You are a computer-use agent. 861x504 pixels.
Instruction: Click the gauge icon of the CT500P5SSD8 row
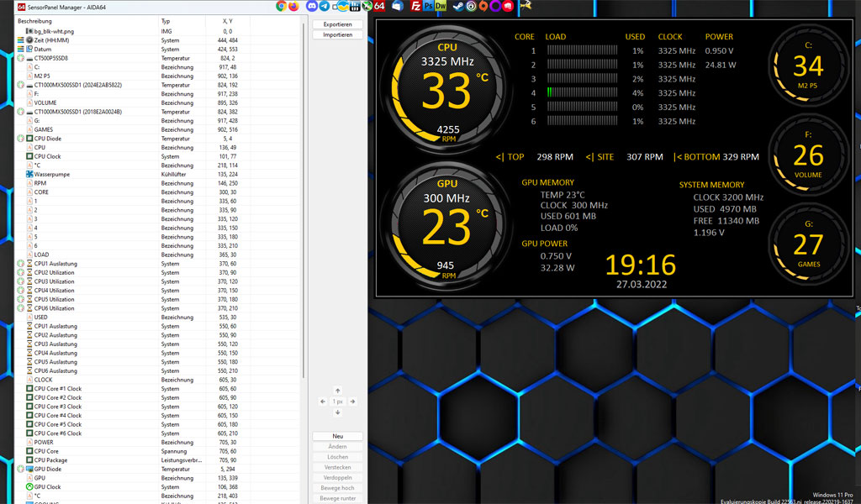click(x=21, y=58)
